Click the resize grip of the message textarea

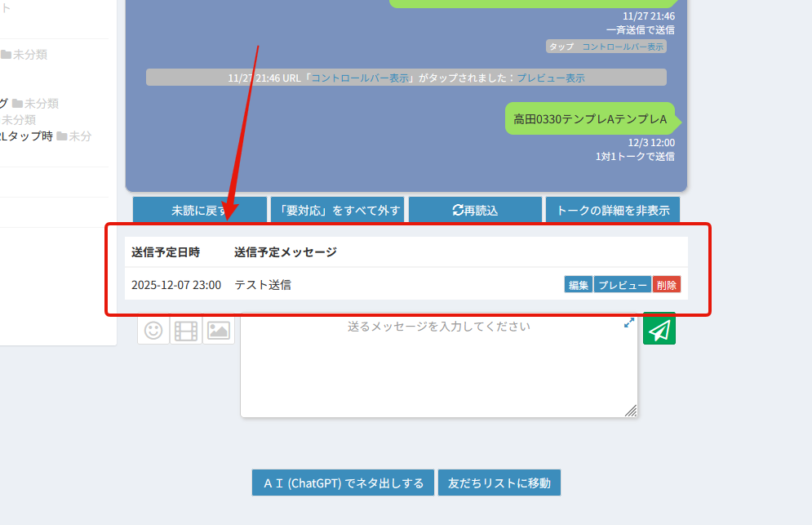pyautogui.click(x=631, y=412)
